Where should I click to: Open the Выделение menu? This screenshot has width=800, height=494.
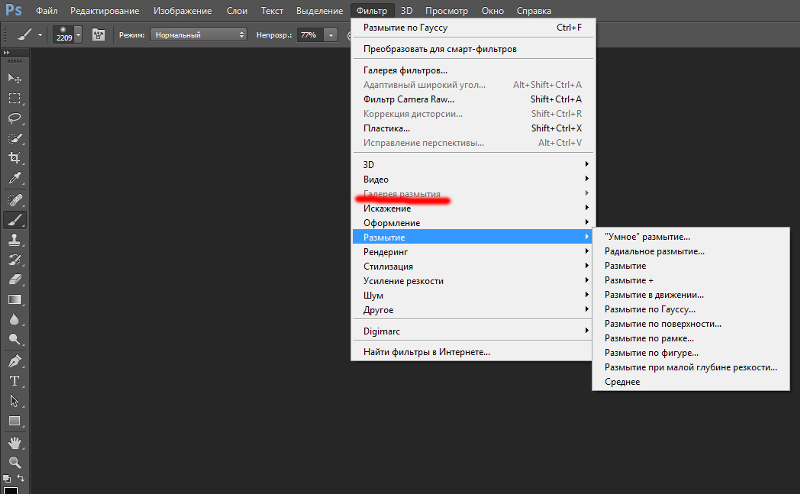pos(319,11)
